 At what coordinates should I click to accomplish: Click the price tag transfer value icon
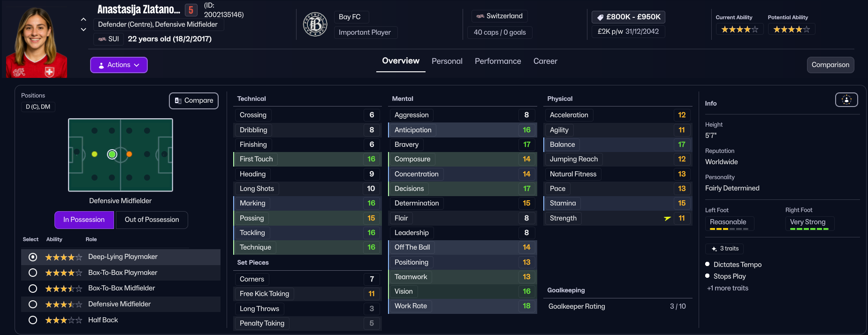pos(600,17)
